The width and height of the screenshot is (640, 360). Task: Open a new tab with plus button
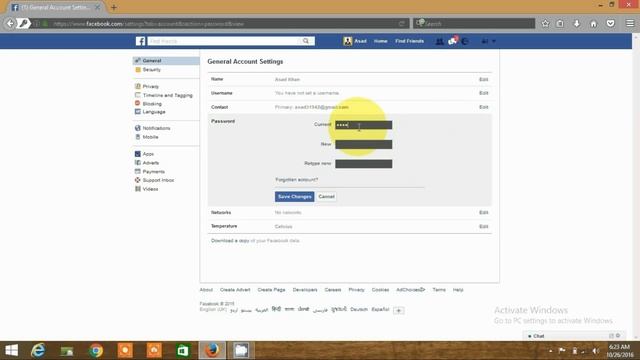(114, 7)
